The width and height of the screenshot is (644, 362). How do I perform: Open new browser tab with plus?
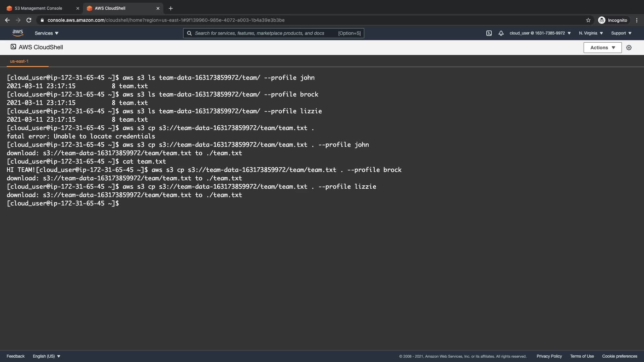[170, 8]
